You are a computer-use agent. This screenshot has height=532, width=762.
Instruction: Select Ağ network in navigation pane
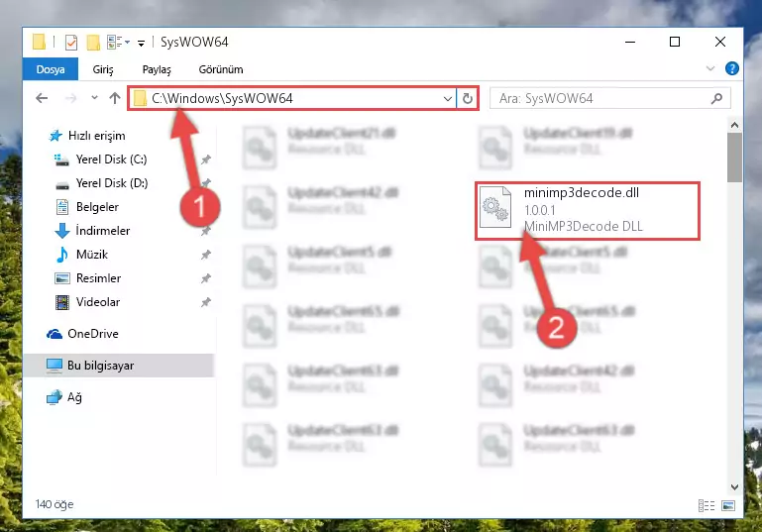(x=64, y=397)
